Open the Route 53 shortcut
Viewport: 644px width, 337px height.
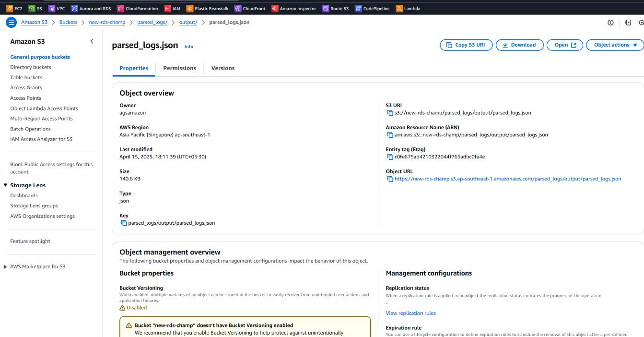tap(336, 8)
